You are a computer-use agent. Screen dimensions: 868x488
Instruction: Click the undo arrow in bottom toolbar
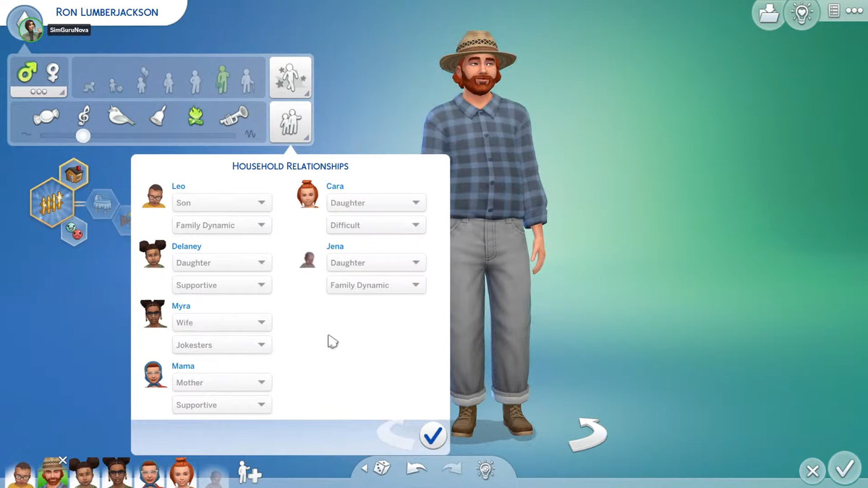[x=417, y=468]
